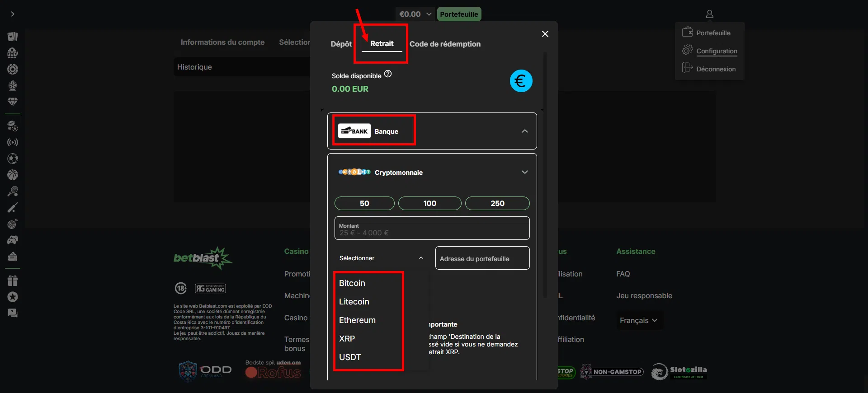Click the Montant amount input field

click(432, 229)
